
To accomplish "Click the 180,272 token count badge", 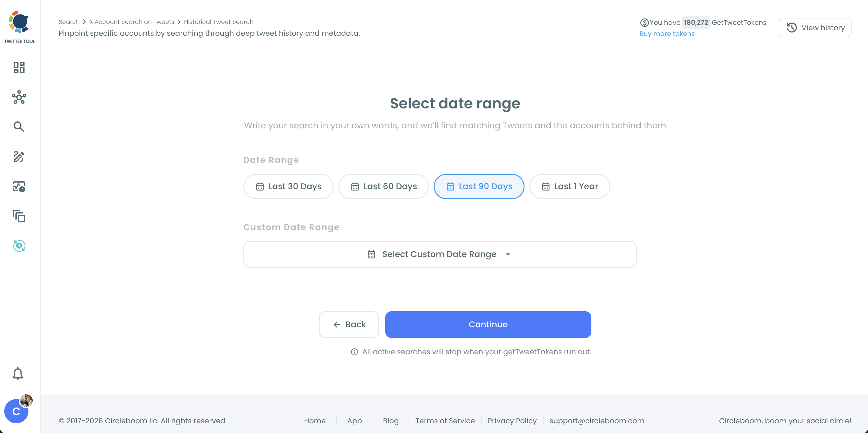I will pyautogui.click(x=696, y=23).
